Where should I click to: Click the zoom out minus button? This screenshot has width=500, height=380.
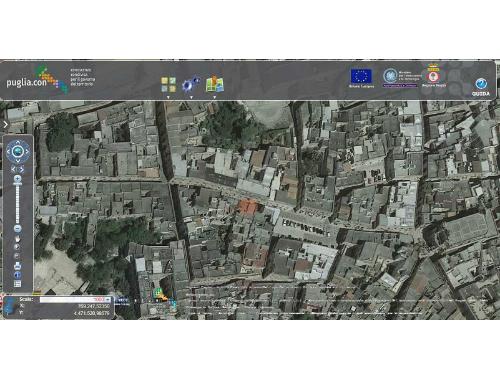[x=18, y=229]
